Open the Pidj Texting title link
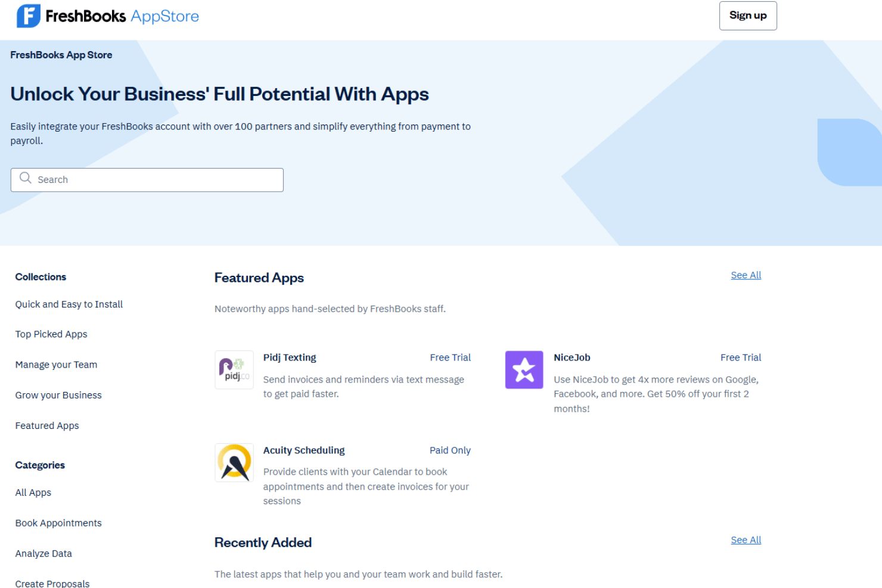882x588 pixels. point(290,357)
